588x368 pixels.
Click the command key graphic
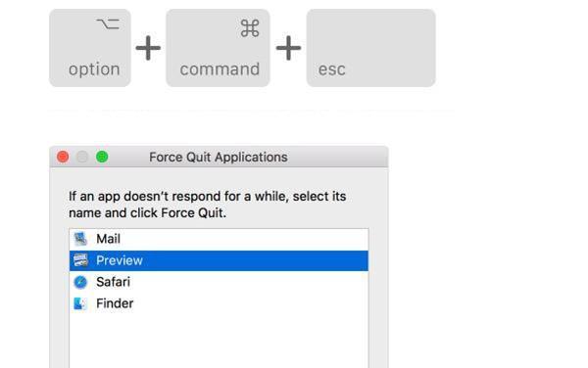tap(218, 48)
